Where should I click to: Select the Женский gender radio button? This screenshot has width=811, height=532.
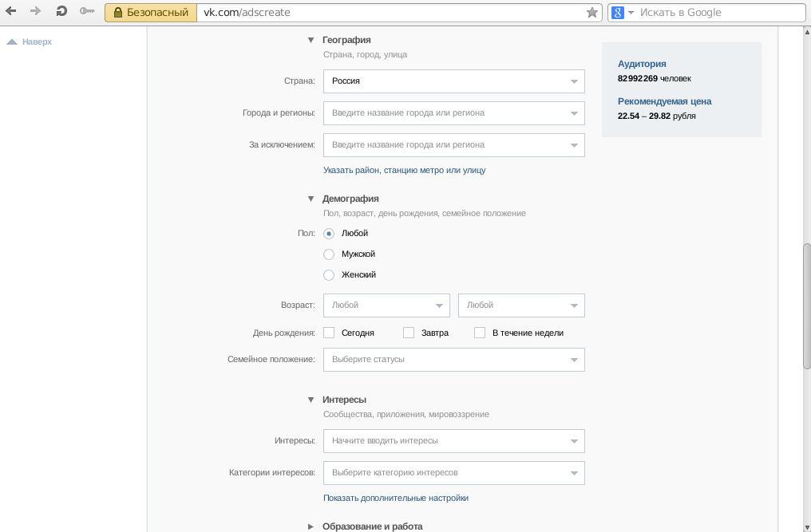[329, 275]
